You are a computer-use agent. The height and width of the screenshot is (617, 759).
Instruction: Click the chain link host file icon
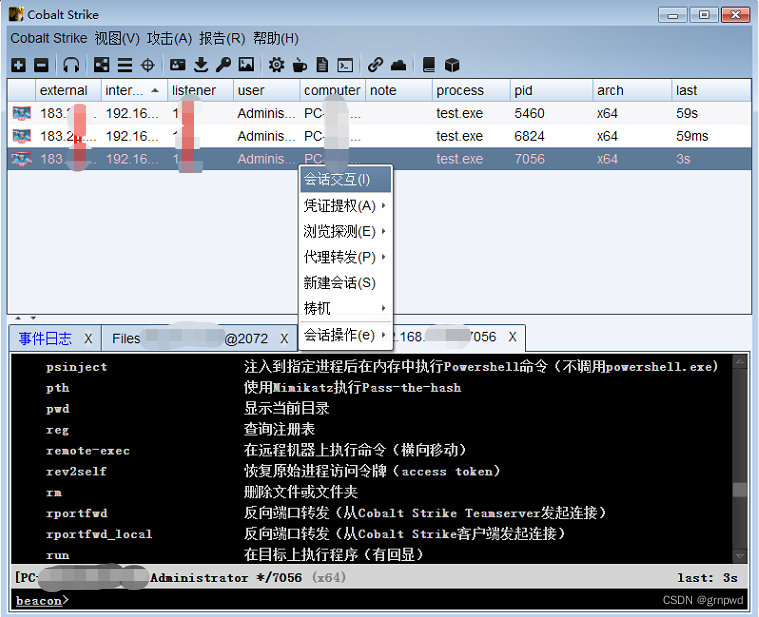point(375,65)
